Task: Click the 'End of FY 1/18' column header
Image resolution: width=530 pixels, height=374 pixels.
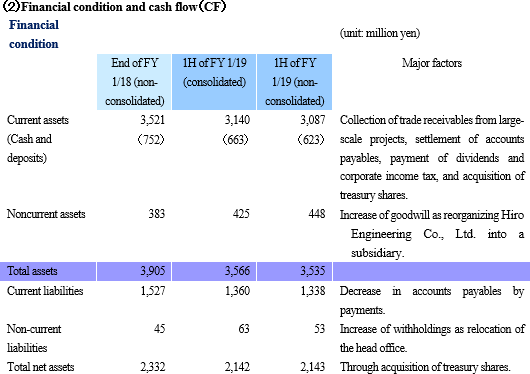Action: tap(134, 82)
